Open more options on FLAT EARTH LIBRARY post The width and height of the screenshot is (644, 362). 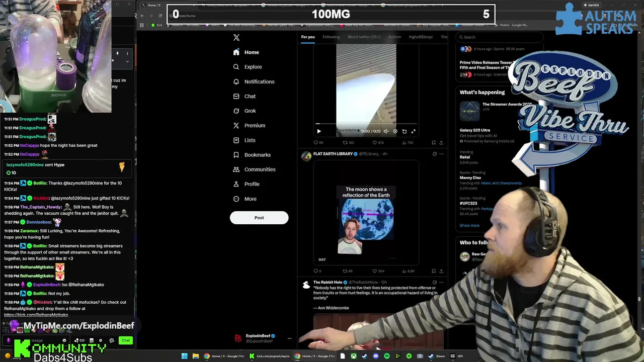(441, 154)
